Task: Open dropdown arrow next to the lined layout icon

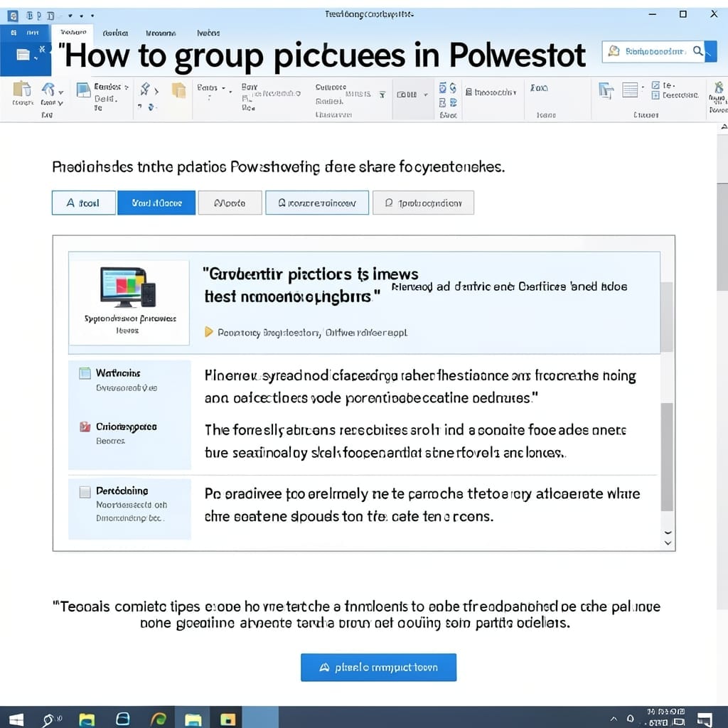Action: coord(643,87)
